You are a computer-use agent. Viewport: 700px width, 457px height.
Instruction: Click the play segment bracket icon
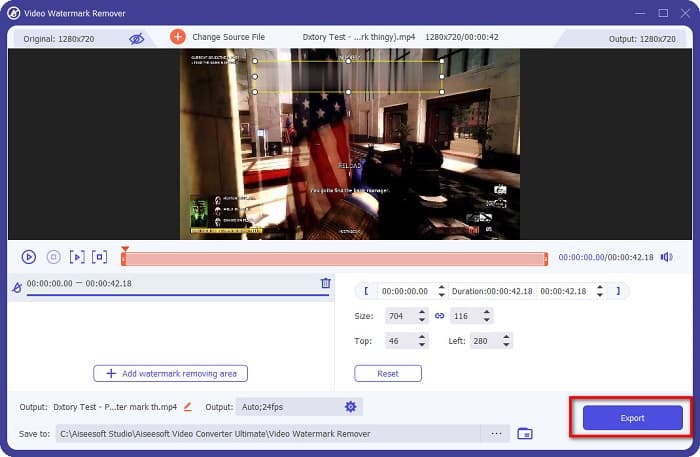[77, 257]
